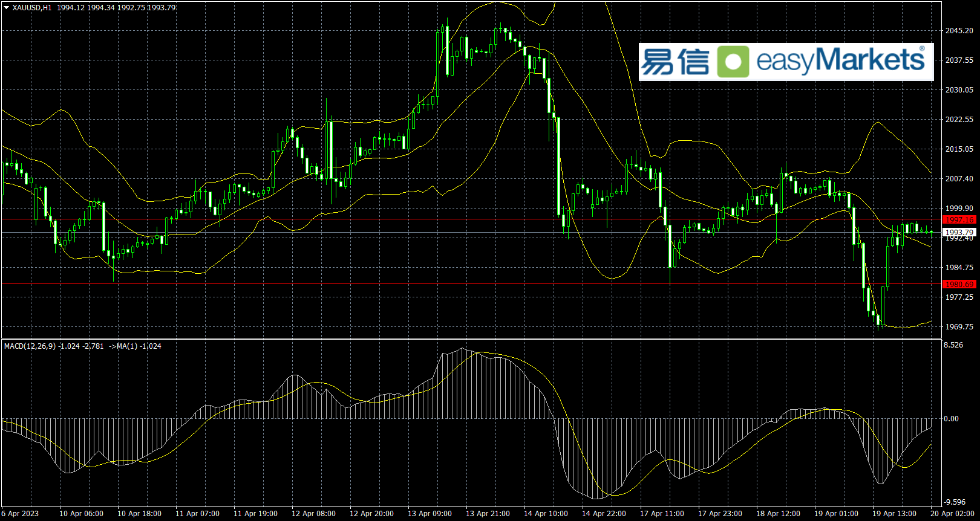Click the 17 Apr 23:00 time label
Viewport: 980px width, 521px height.
720,514
